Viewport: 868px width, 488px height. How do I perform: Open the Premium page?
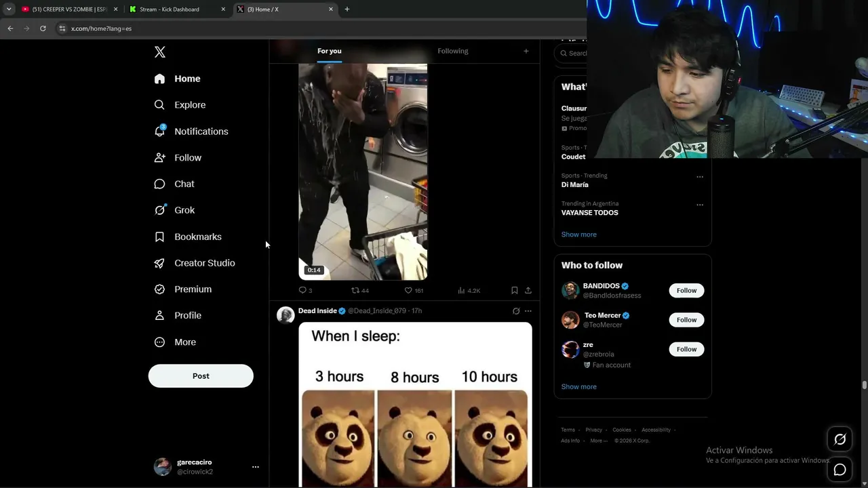point(183,289)
